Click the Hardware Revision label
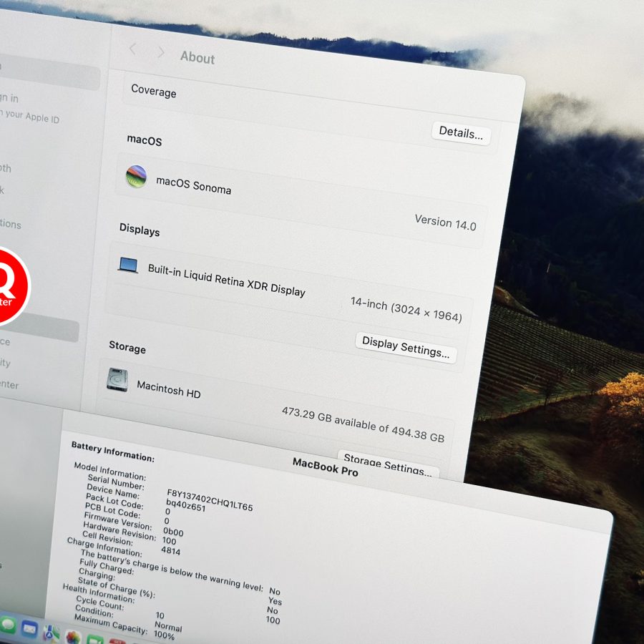 click(x=119, y=531)
